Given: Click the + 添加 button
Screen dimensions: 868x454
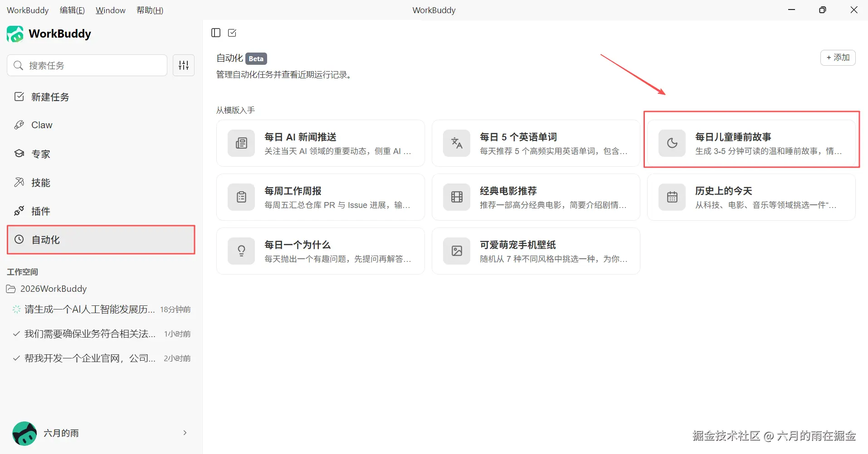Looking at the screenshot, I should tap(838, 58).
